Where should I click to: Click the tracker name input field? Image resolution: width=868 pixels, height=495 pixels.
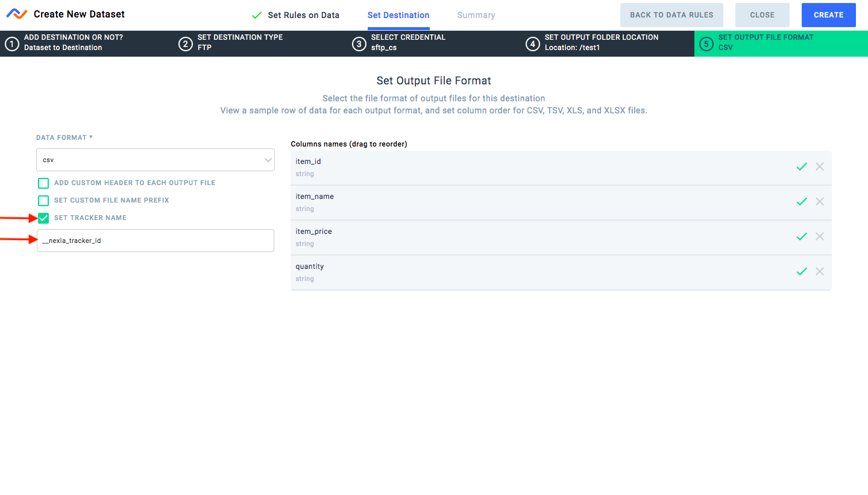[x=156, y=240]
